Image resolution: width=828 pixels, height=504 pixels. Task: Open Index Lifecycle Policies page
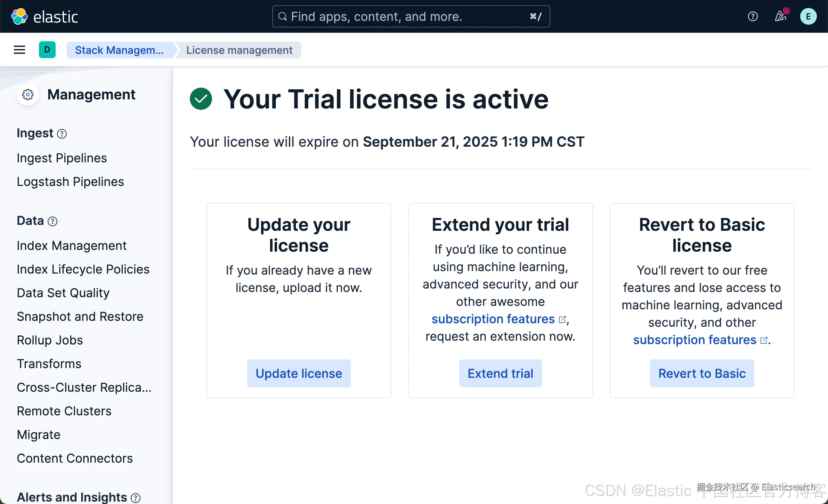[83, 269]
